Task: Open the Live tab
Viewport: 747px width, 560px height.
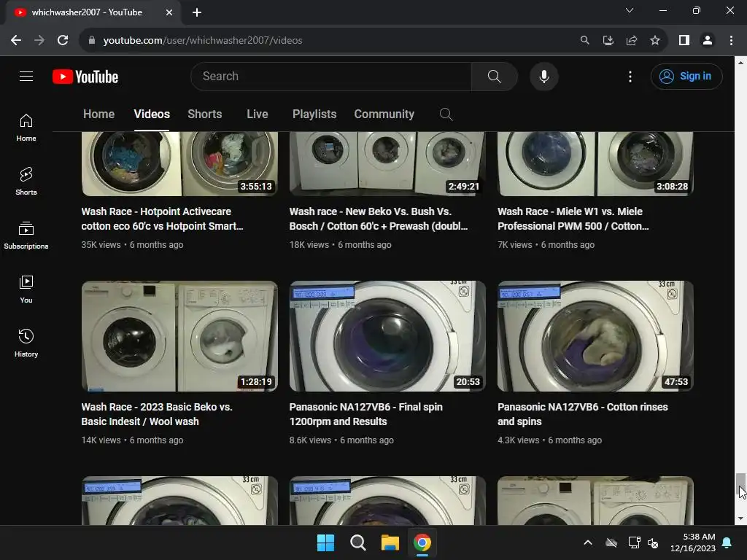Action: (258, 114)
